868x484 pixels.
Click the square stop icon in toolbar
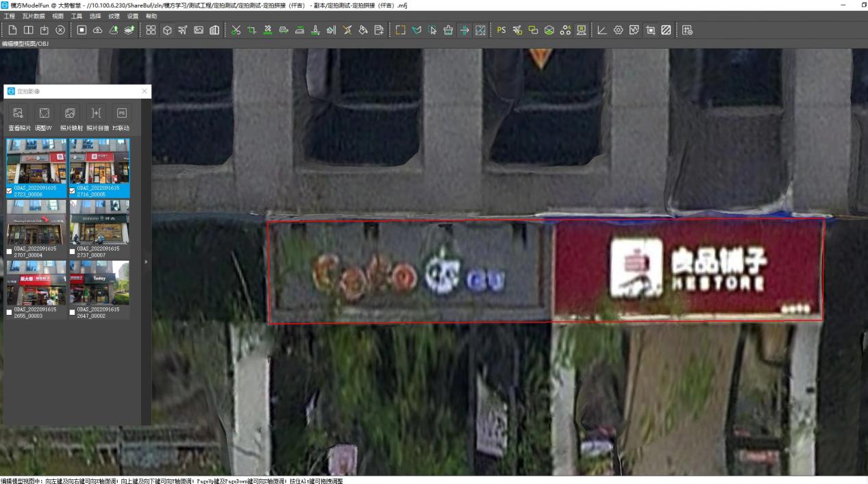pyautogui.click(x=82, y=30)
